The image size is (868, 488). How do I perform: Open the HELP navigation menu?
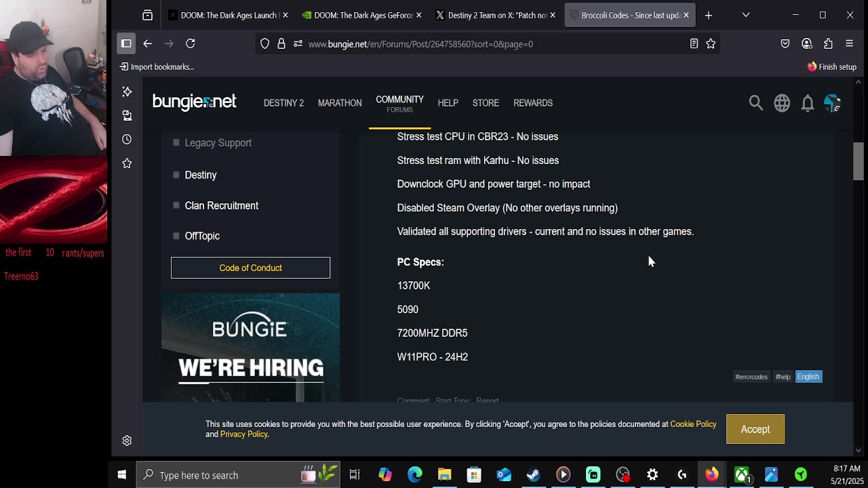coord(448,103)
